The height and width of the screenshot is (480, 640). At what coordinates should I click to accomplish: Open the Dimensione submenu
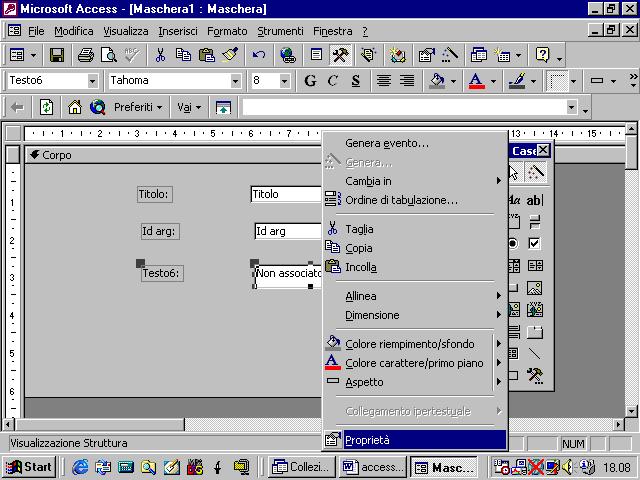(416, 315)
